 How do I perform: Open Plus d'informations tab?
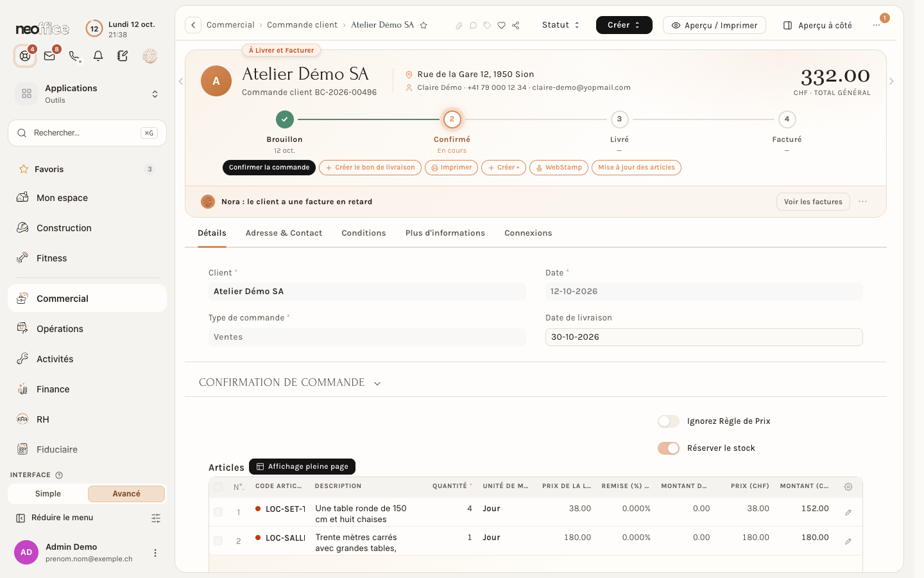point(445,233)
